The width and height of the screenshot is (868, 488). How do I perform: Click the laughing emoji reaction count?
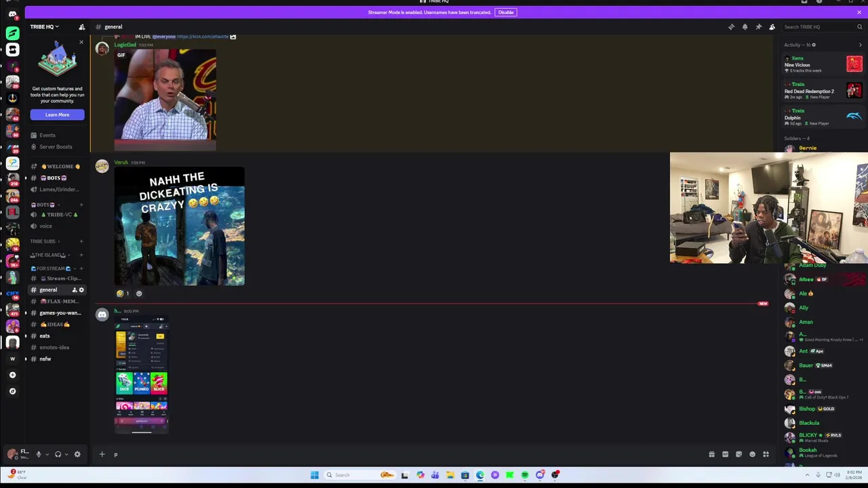point(123,293)
